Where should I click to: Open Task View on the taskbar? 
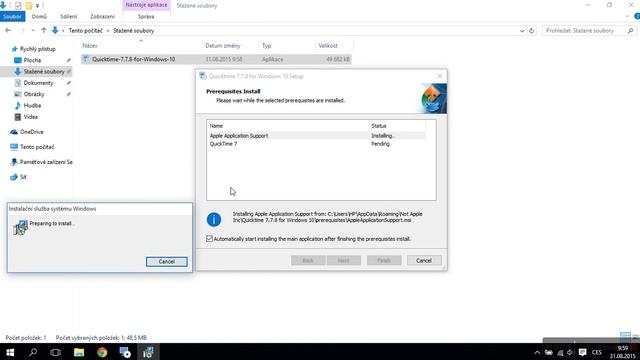[x=56, y=352]
